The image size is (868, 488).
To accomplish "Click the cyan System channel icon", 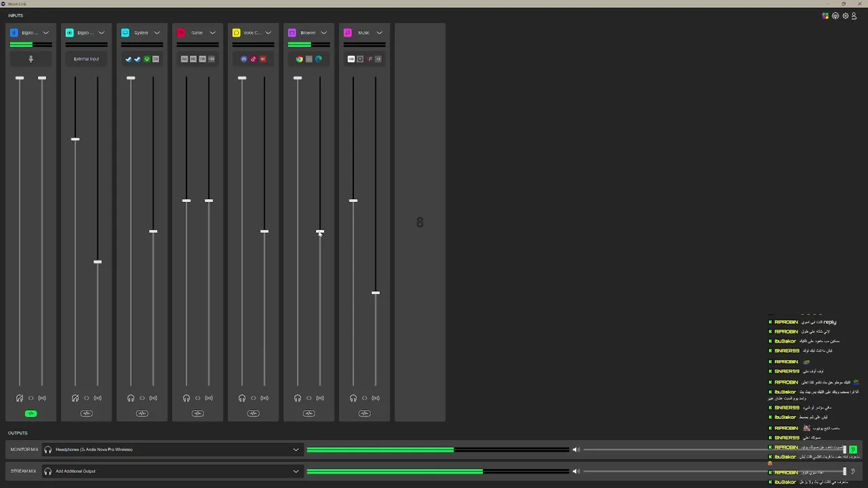I will pos(125,33).
